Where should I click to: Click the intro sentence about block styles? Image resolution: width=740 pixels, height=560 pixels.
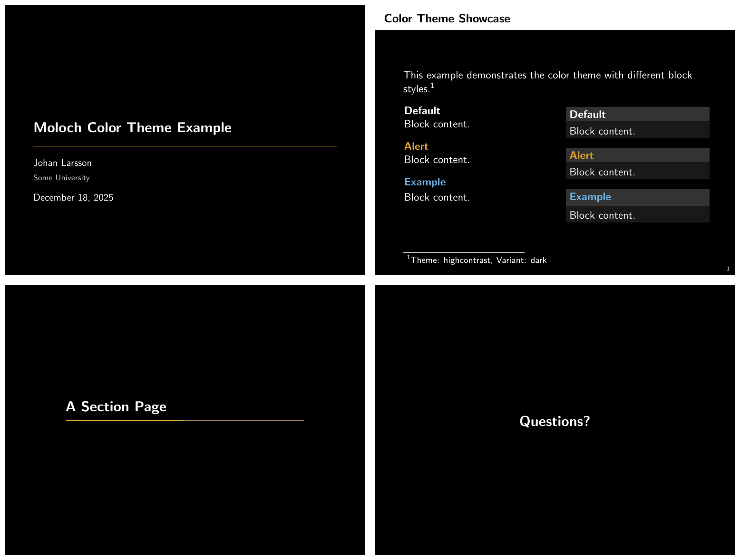click(x=547, y=76)
